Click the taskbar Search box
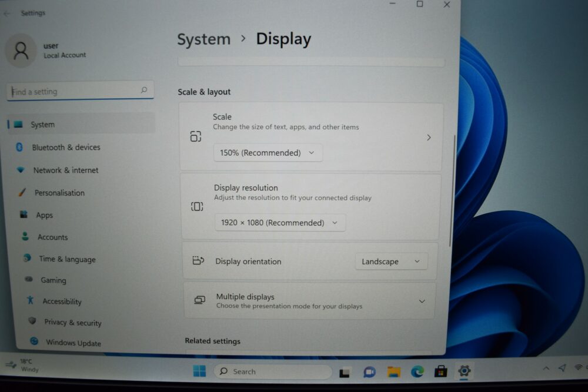This screenshot has height=392, width=588. [x=273, y=371]
